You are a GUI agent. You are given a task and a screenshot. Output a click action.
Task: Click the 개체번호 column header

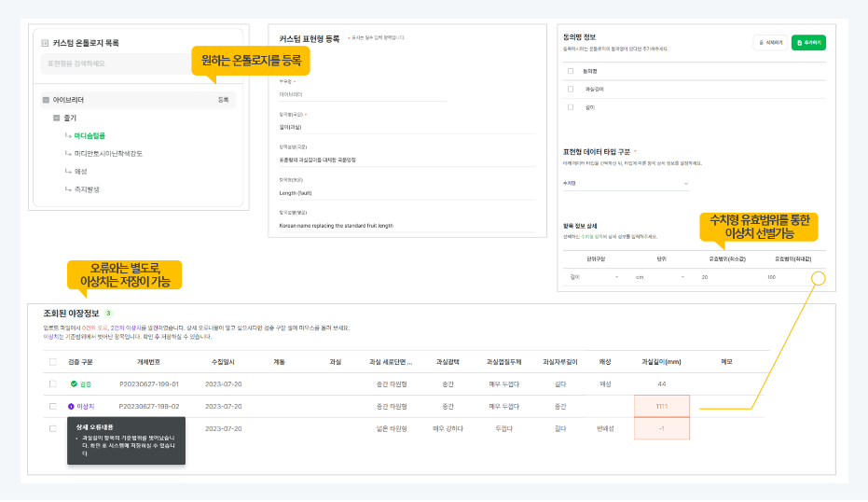[x=149, y=362]
